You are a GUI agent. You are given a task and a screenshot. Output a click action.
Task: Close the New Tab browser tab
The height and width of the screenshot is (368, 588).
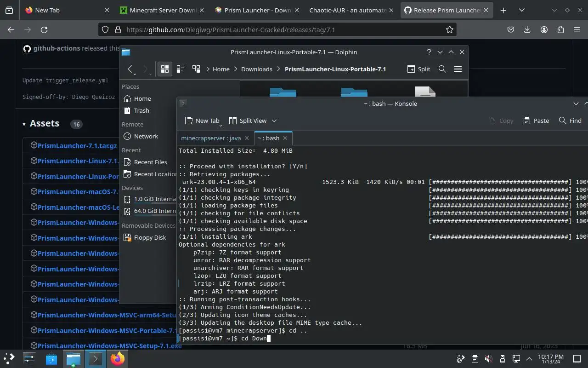[x=107, y=10]
